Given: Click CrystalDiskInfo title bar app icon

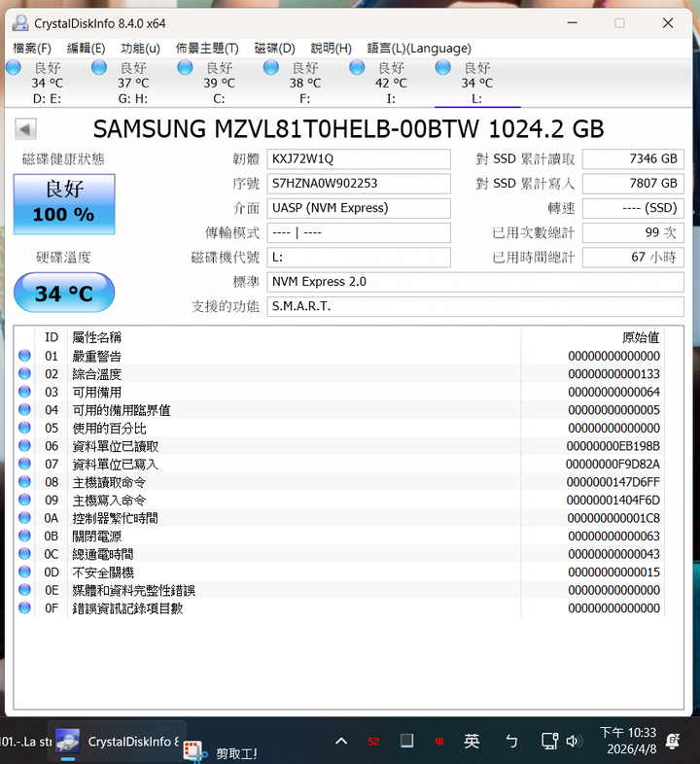Looking at the screenshot, I should 20,23.
